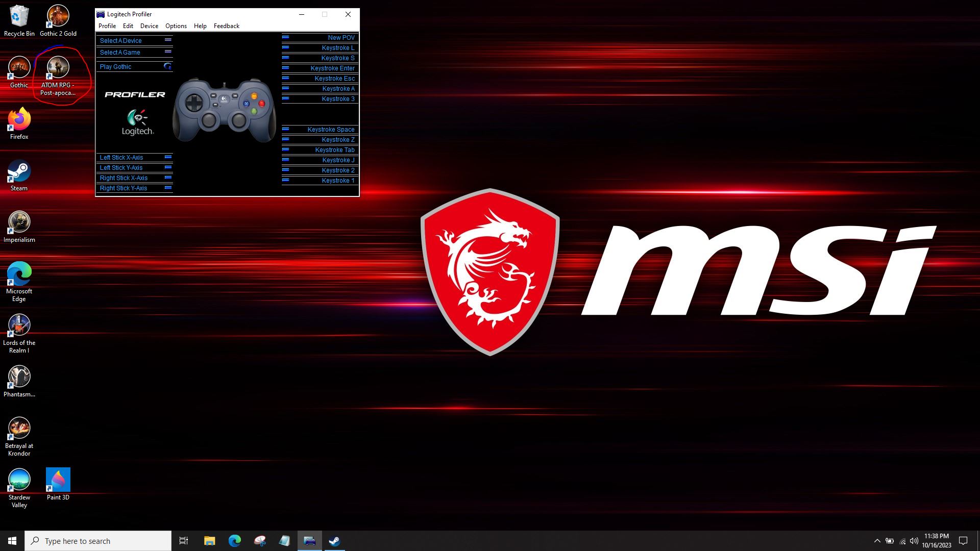
Task: Select the Firefox desktop shortcut
Action: [19, 124]
